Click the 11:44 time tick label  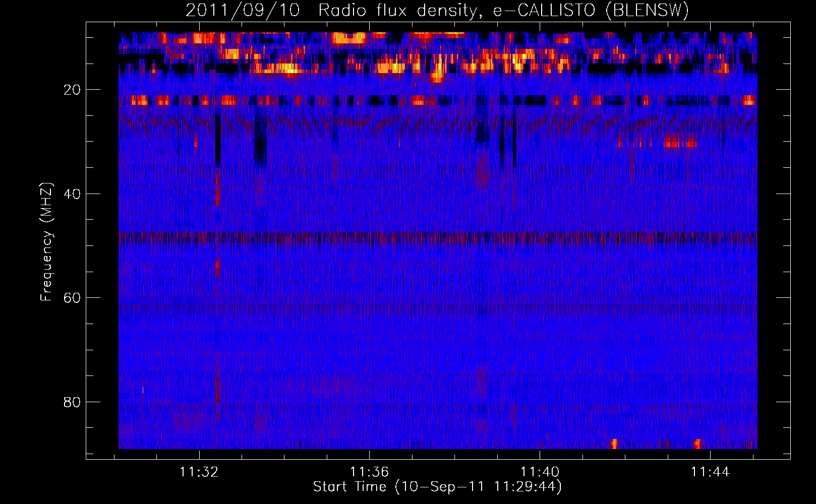[x=710, y=472]
